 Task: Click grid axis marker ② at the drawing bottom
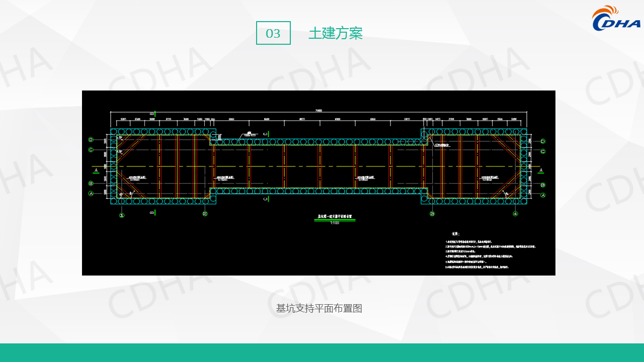[205, 214]
